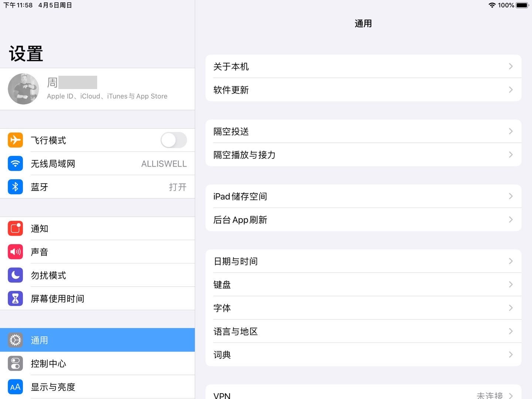The height and width of the screenshot is (399, 532).
Task: Open 隔空投送 AirDrop settings
Action: click(363, 132)
